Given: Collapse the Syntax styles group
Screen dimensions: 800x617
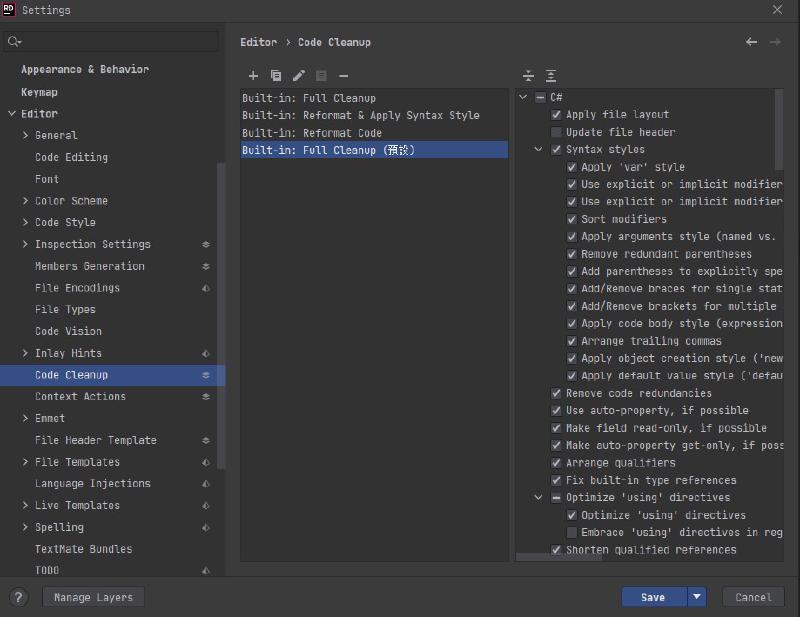Looking at the screenshot, I should click(x=540, y=150).
